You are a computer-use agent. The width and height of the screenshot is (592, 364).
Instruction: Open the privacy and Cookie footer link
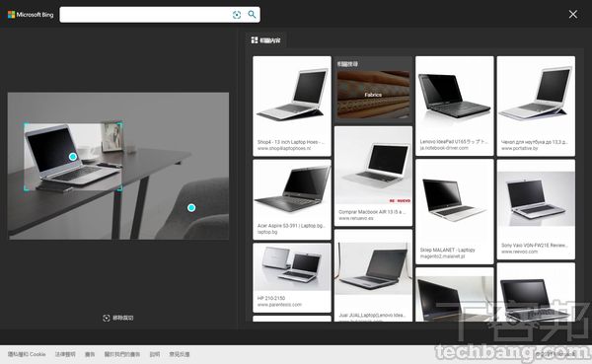tap(27, 354)
